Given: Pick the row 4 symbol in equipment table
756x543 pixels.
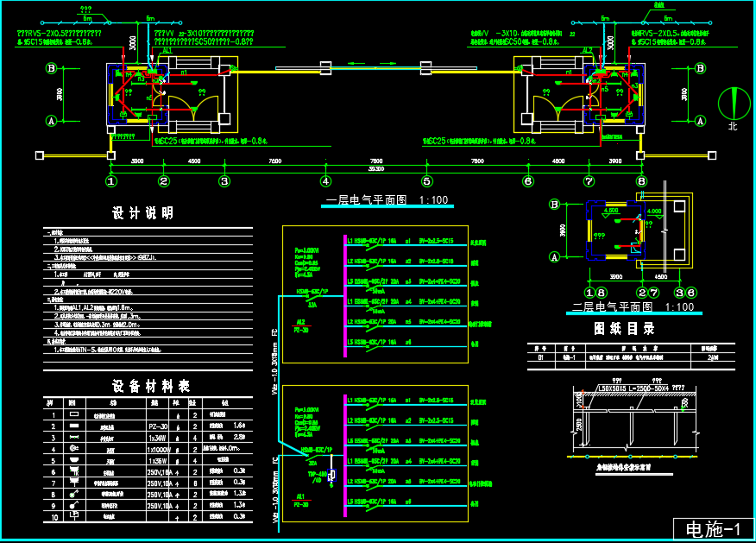Looking at the screenshot, I should (75, 448).
